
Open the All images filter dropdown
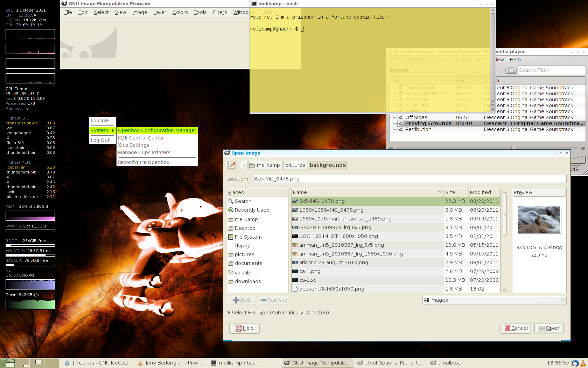coord(494,300)
